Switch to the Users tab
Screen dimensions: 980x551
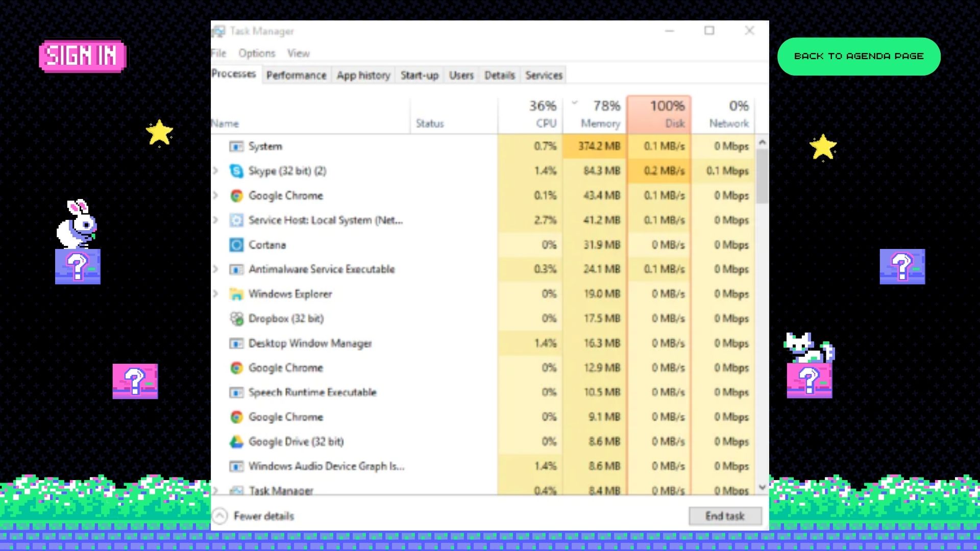(461, 76)
